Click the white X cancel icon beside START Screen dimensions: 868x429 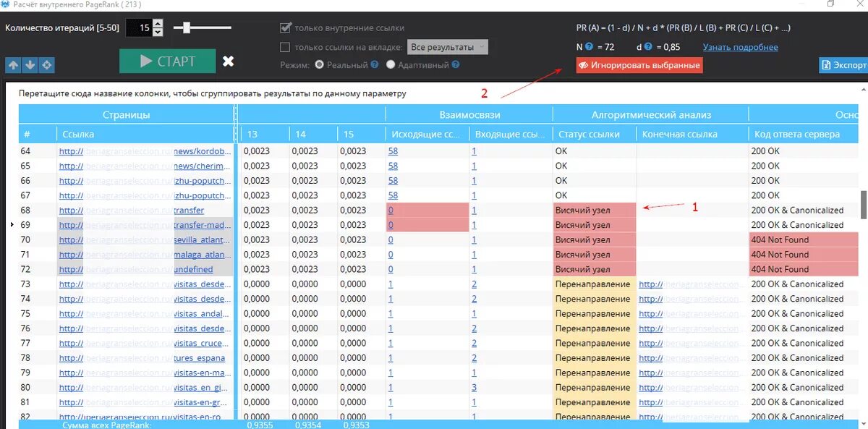(228, 61)
